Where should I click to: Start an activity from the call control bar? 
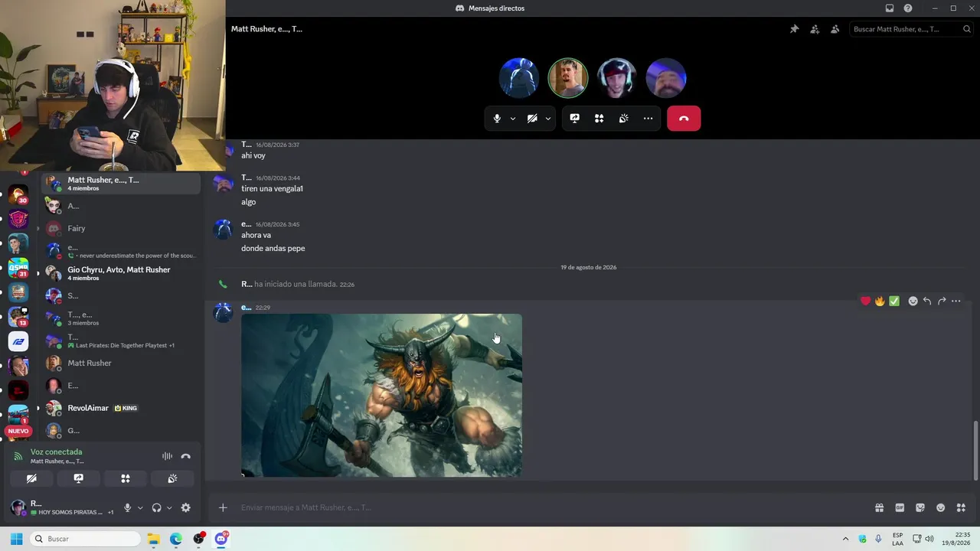tap(599, 119)
